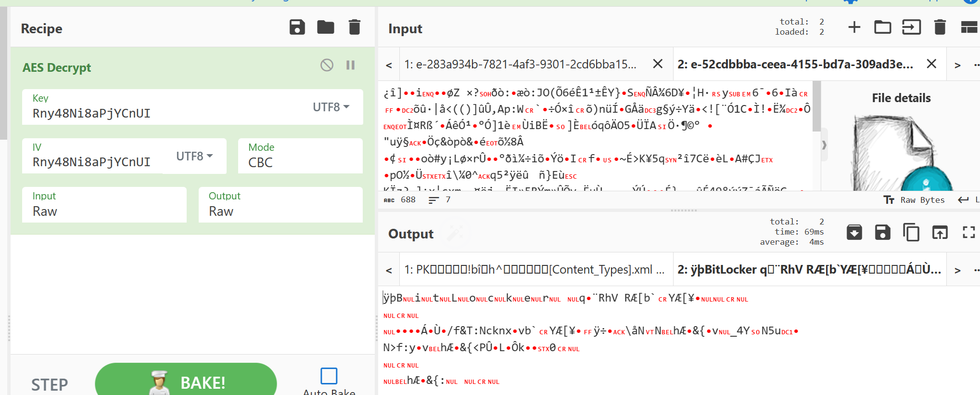The height and width of the screenshot is (395, 980).
Task: Open file as input
Action: 911,27
